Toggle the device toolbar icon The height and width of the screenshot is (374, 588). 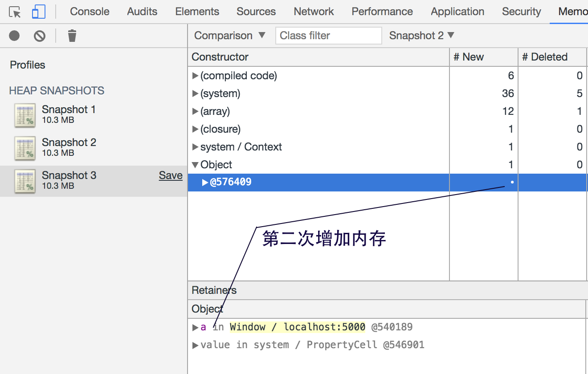click(x=39, y=12)
